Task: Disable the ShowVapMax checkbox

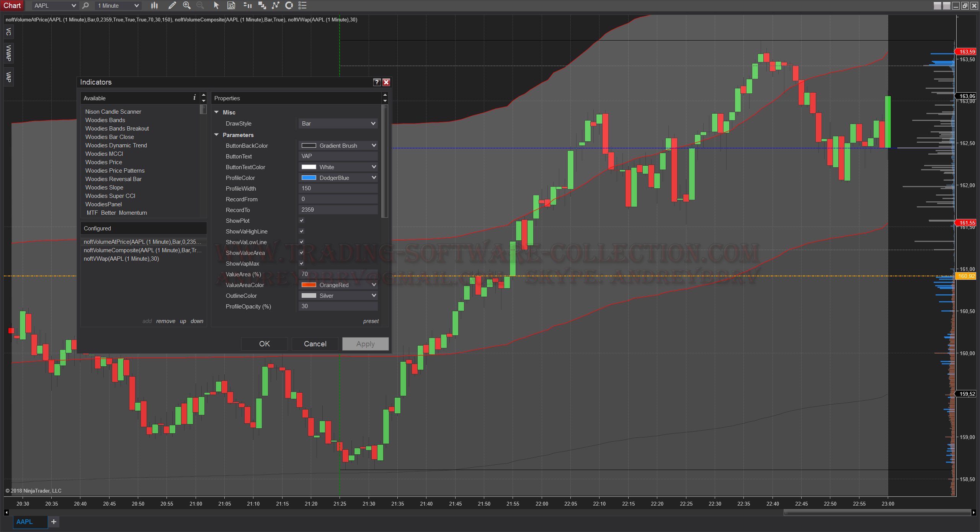Action: point(302,263)
